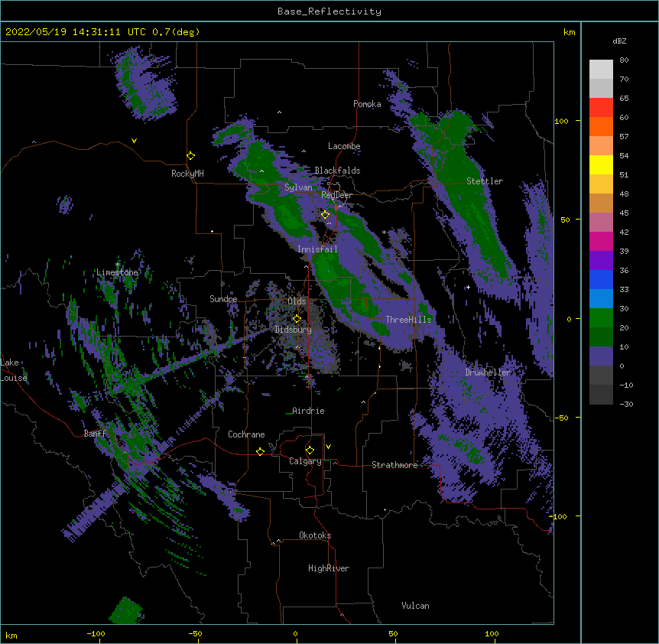Click the yellow diamond marker near RockyMH

(x=191, y=156)
